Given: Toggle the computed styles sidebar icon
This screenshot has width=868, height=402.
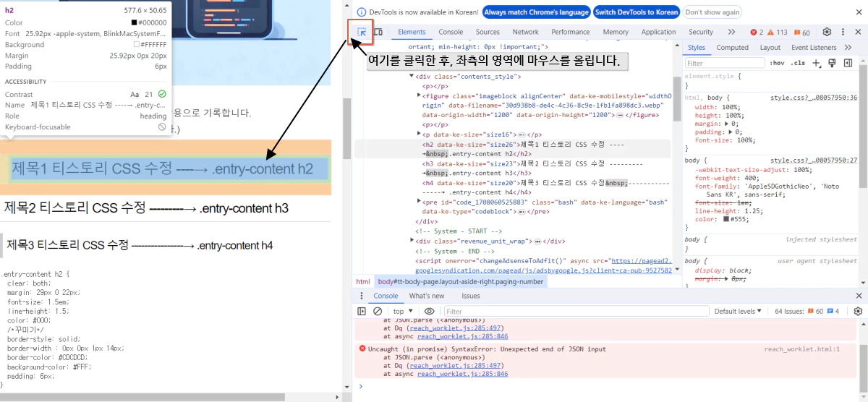Looking at the screenshot, I should tap(848, 63).
